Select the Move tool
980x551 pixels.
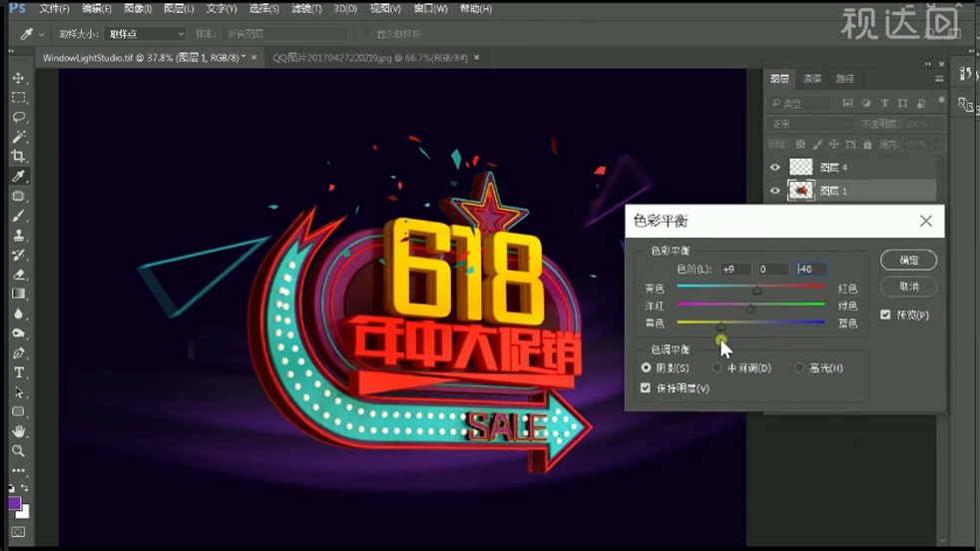(19, 78)
